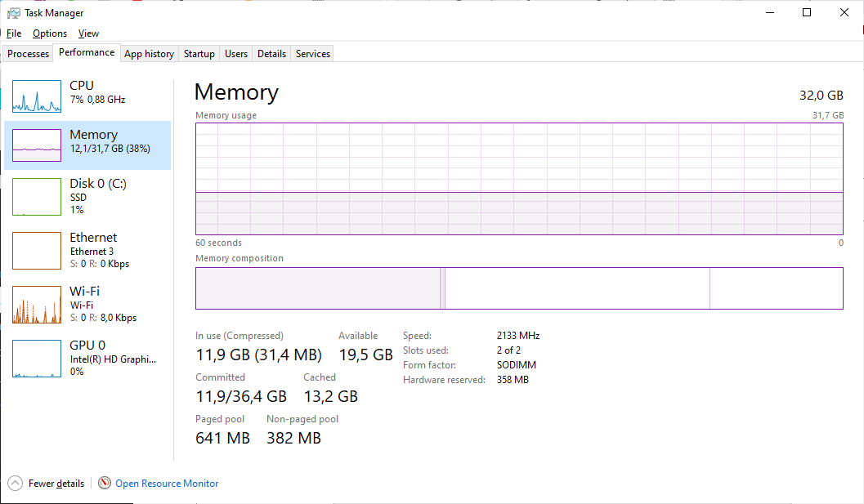864x504 pixels.
Task: Open the File menu
Action: pos(14,33)
